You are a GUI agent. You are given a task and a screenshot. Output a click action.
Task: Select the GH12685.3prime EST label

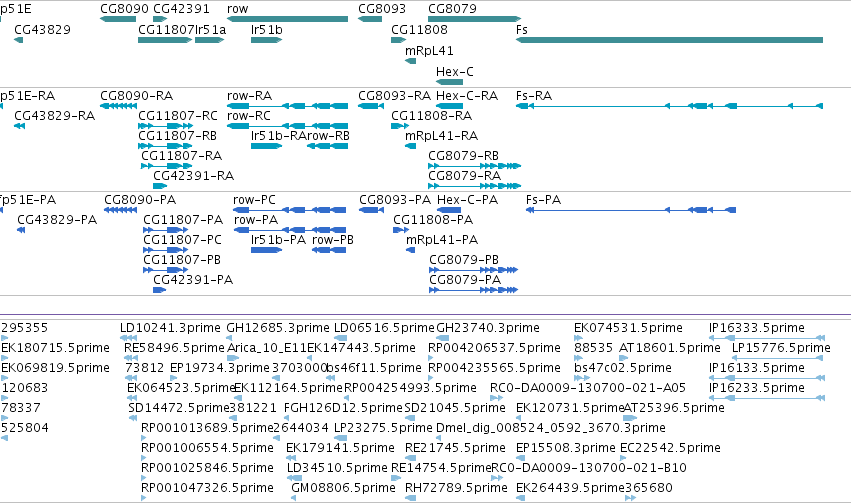[278, 328]
